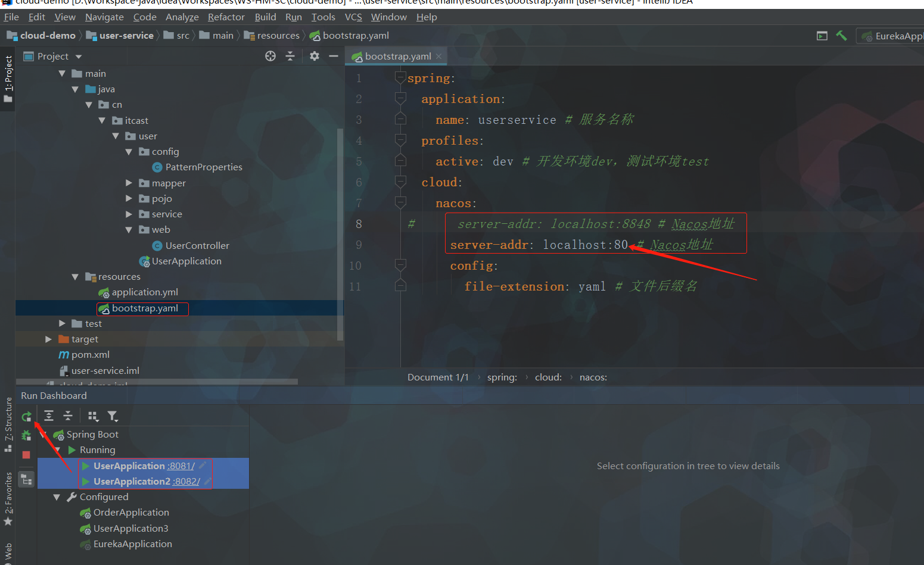The image size is (924, 565).
Task: Open the filter funnel in Run Dashboard
Action: click(x=112, y=416)
